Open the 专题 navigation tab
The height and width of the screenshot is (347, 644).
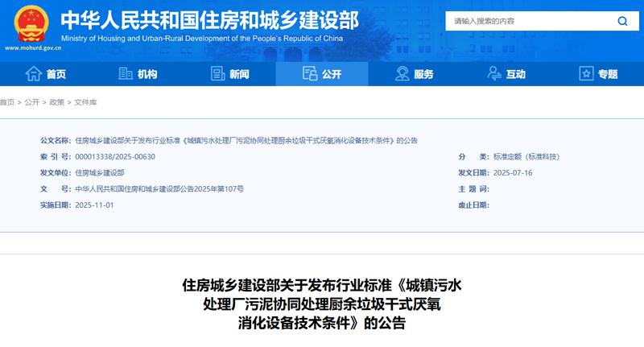point(598,74)
